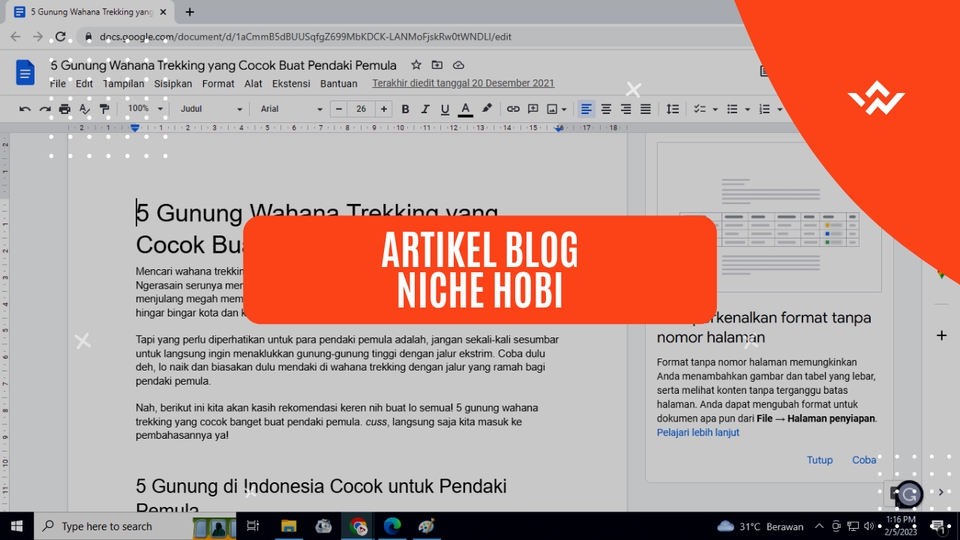Screen dimensions: 960x540
Task: Click the Undo icon in toolbar
Action: [x=24, y=109]
